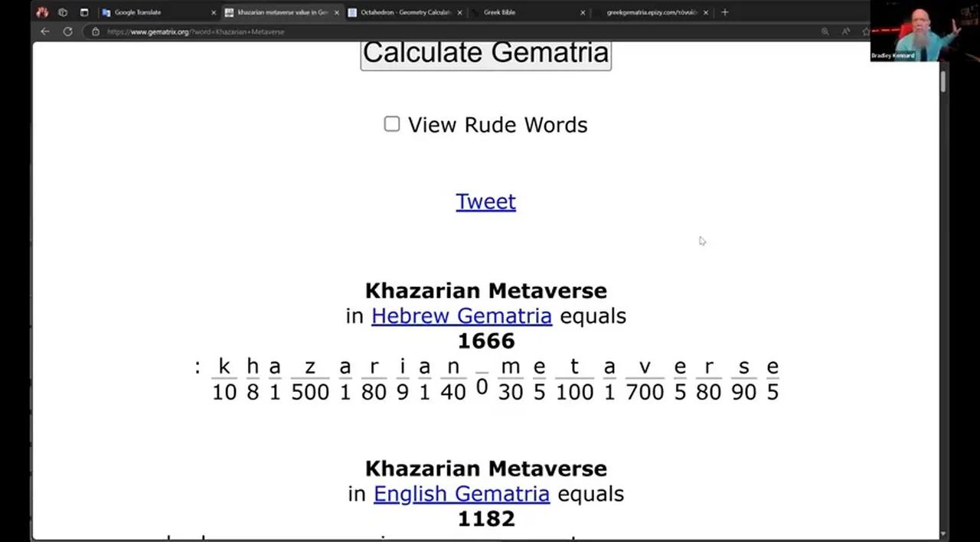Enable the View Rude Words checkbox

click(x=391, y=124)
